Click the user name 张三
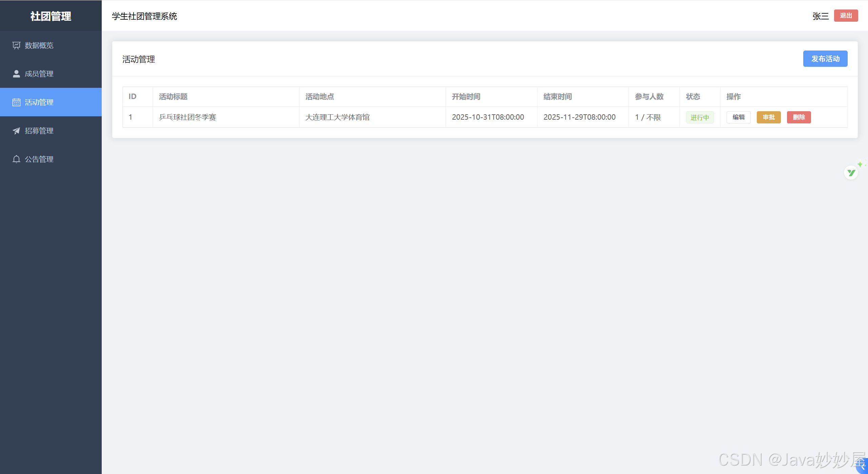 point(821,16)
